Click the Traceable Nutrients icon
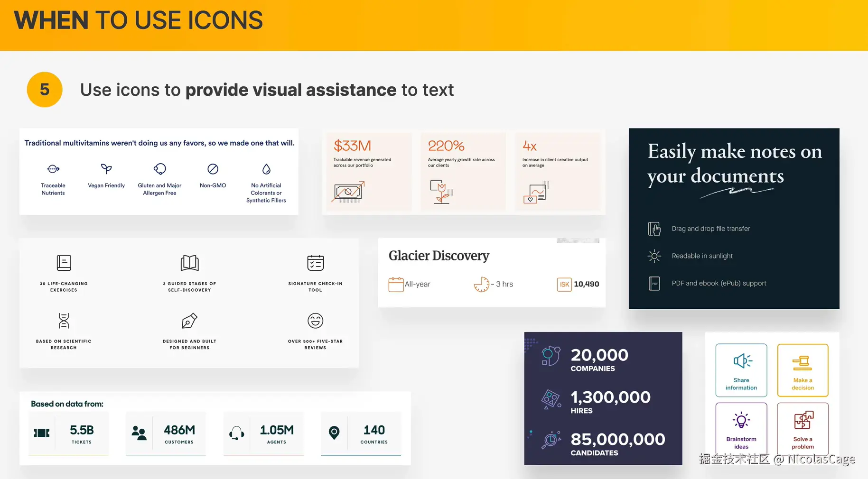 [53, 169]
